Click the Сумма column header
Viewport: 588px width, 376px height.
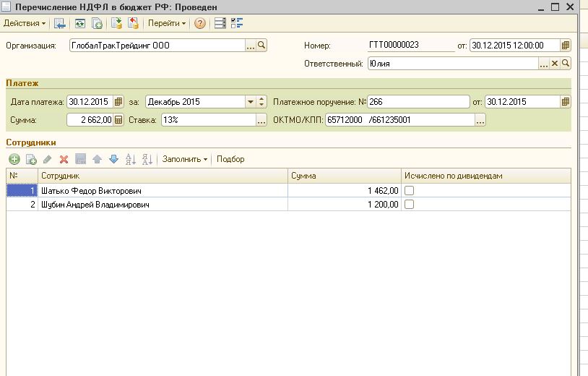coord(344,176)
